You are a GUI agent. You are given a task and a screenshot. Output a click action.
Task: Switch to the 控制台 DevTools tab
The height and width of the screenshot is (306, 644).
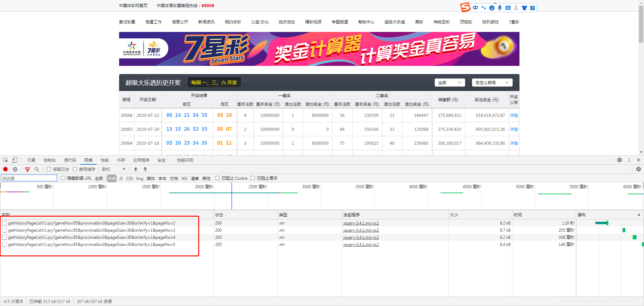coord(50,160)
